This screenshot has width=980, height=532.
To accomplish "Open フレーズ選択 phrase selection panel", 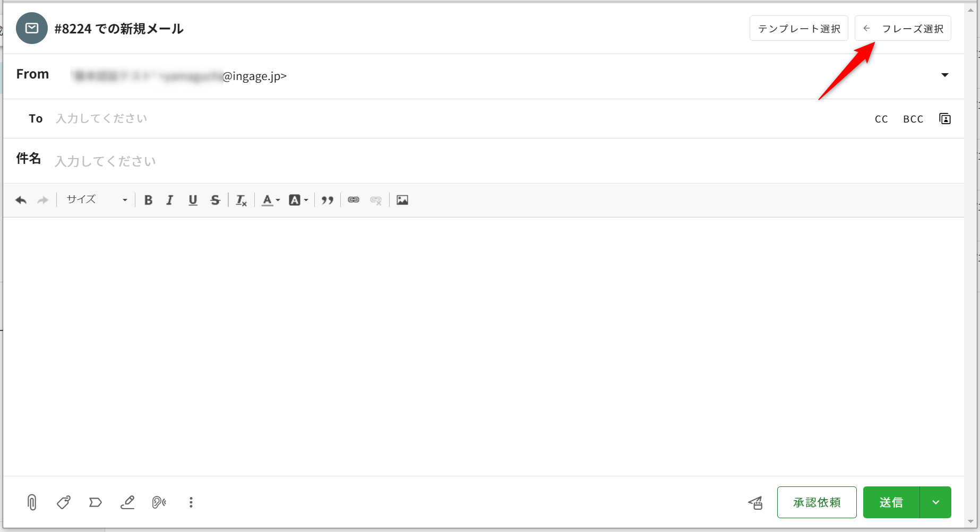I will 902,29.
